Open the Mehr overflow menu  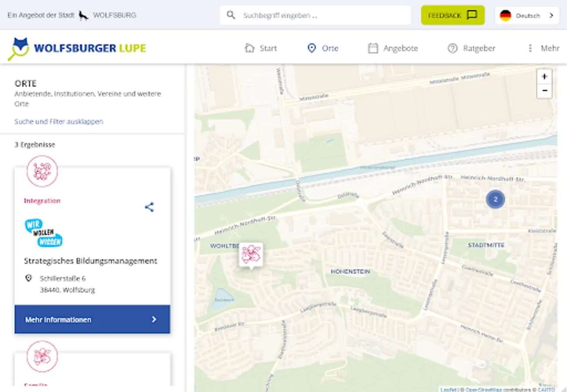(543, 48)
